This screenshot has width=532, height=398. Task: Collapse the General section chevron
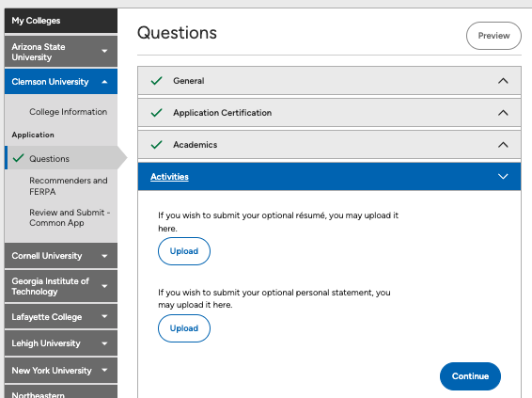[x=503, y=81]
